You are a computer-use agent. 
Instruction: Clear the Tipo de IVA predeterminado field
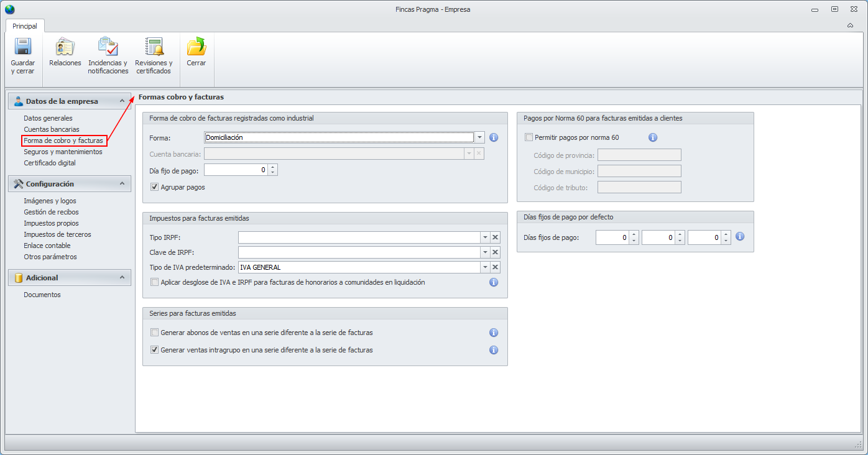(496, 267)
